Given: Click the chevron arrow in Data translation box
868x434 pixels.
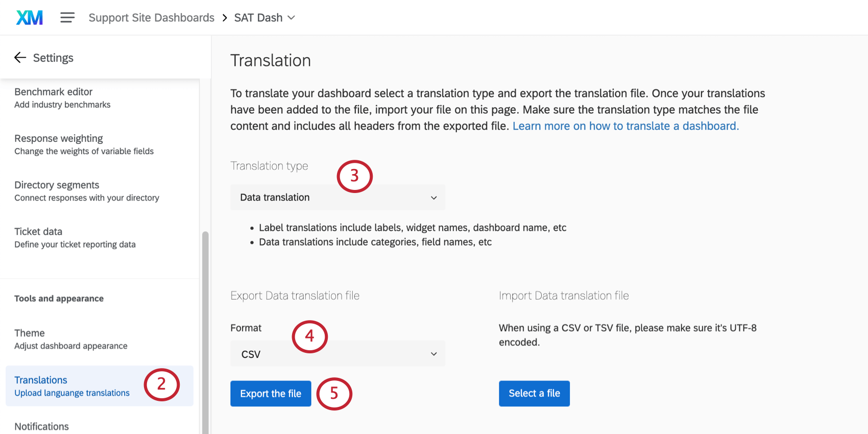Looking at the screenshot, I should (x=433, y=198).
